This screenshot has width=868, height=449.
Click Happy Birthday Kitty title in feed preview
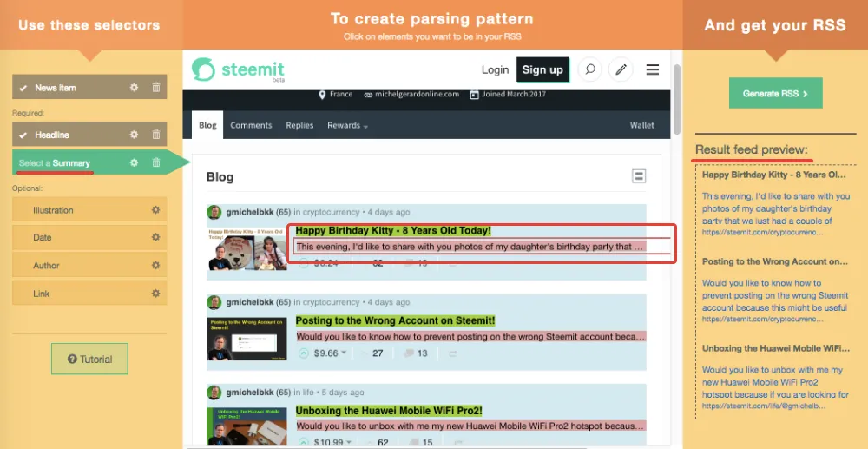coord(774,175)
